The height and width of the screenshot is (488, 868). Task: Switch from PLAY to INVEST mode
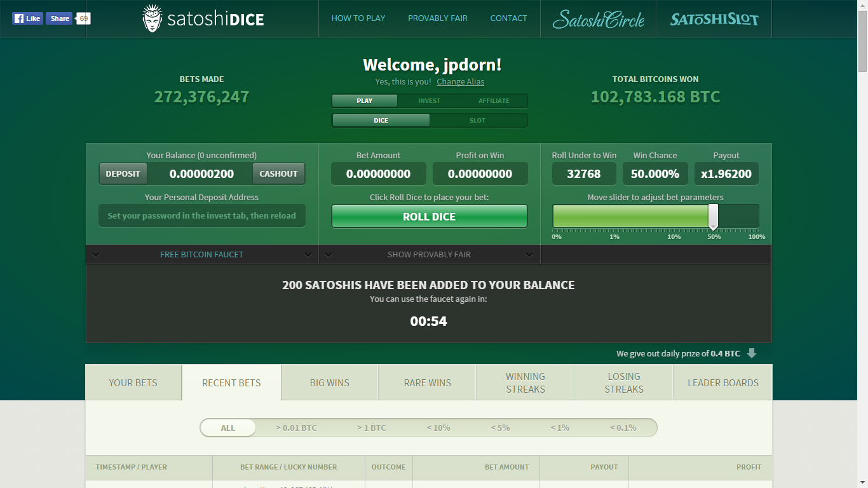[x=429, y=100]
